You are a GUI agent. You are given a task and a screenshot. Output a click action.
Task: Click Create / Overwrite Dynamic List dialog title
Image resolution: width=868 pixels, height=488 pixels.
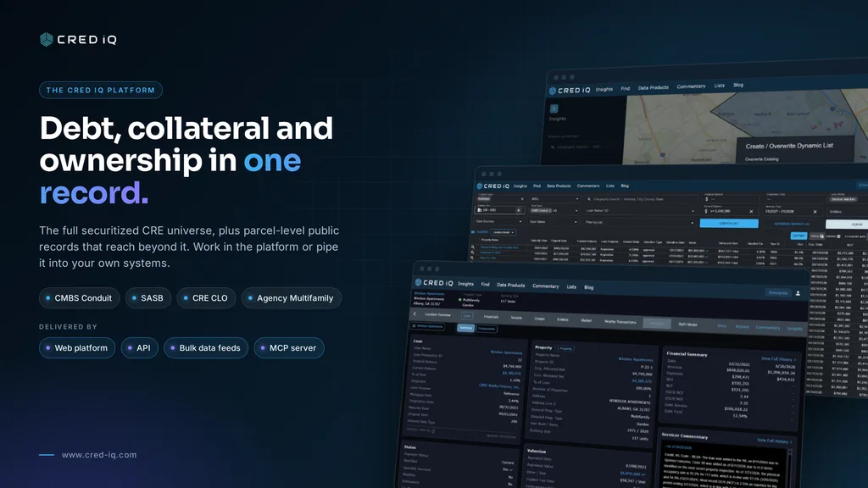(789, 146)
